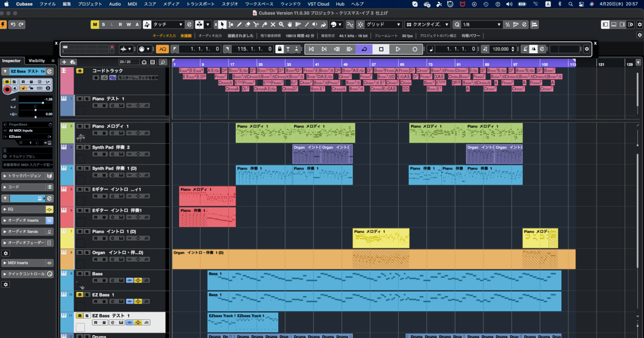Select the Mute (X) tool in the toolbar
Image resolution: width=644 pixels, height=338 pixels.
(273, 24)
